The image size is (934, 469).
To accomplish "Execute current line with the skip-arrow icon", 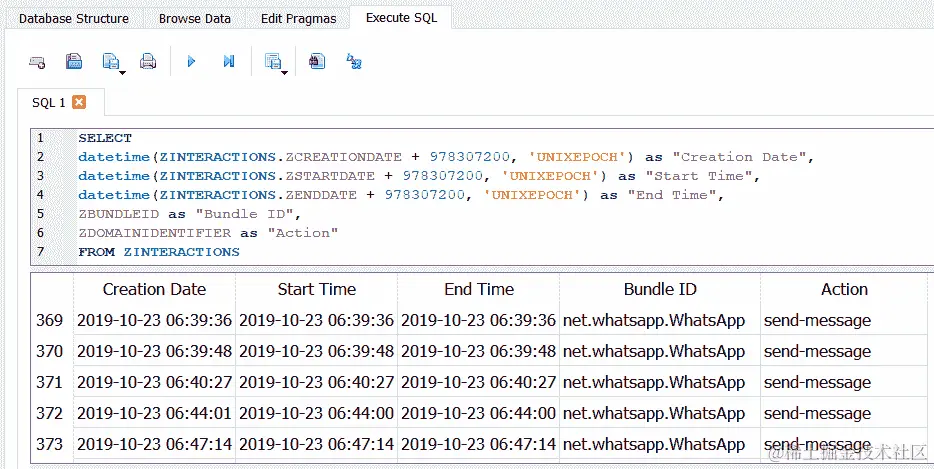I will (229, 61).
